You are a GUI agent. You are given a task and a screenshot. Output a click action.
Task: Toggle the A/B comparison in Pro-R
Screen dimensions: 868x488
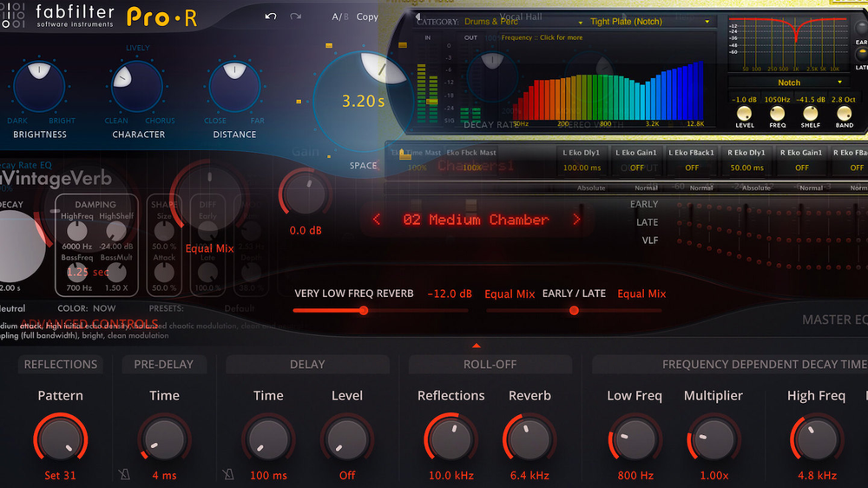pyautogui.click(x=340, y=16)
